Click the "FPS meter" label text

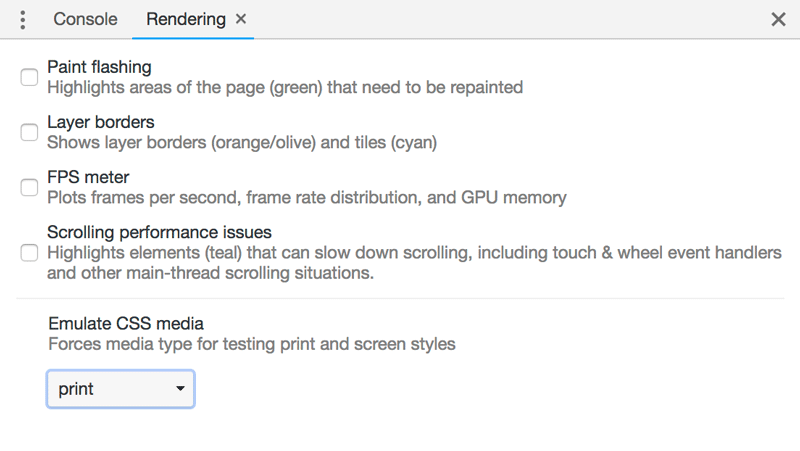click(x=88, y=177)
